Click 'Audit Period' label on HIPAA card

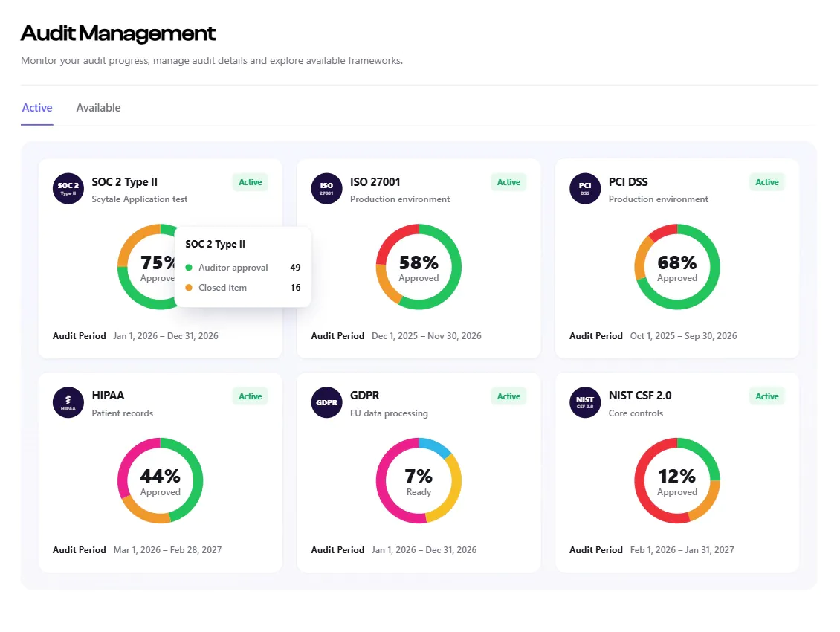[80, 550]
